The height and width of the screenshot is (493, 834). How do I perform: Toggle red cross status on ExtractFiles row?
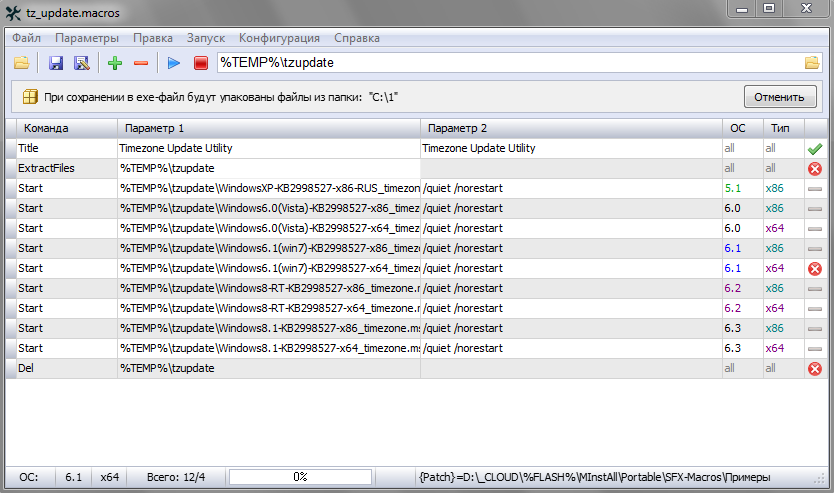(x=814, y=169)
